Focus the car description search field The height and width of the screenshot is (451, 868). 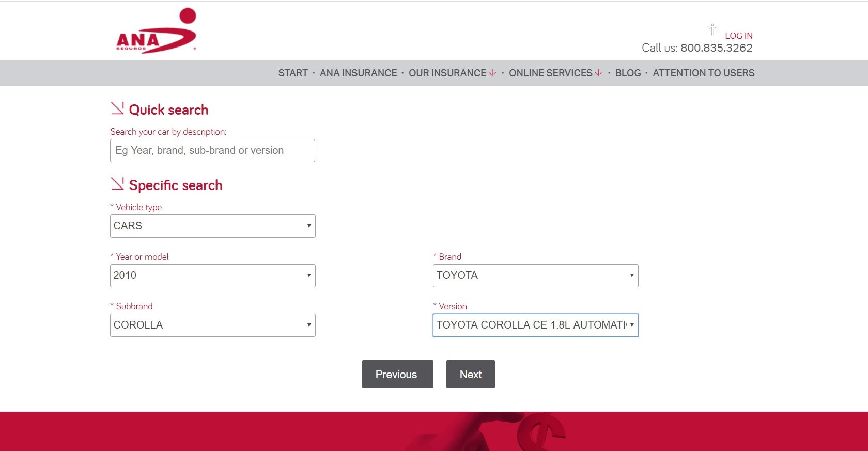pyautogui.click(x=212, y=150)
